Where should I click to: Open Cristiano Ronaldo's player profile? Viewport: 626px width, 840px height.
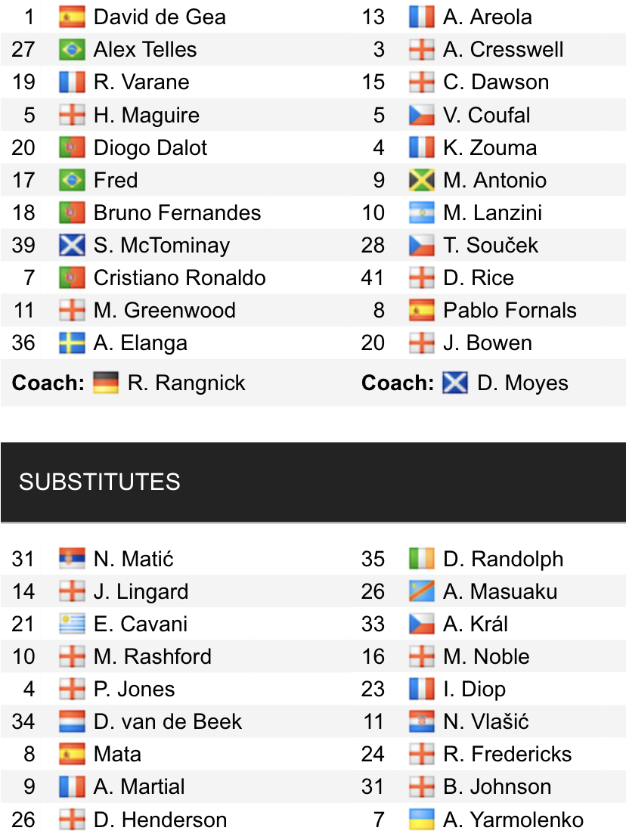pyautogui.click(x=179, y=277)
